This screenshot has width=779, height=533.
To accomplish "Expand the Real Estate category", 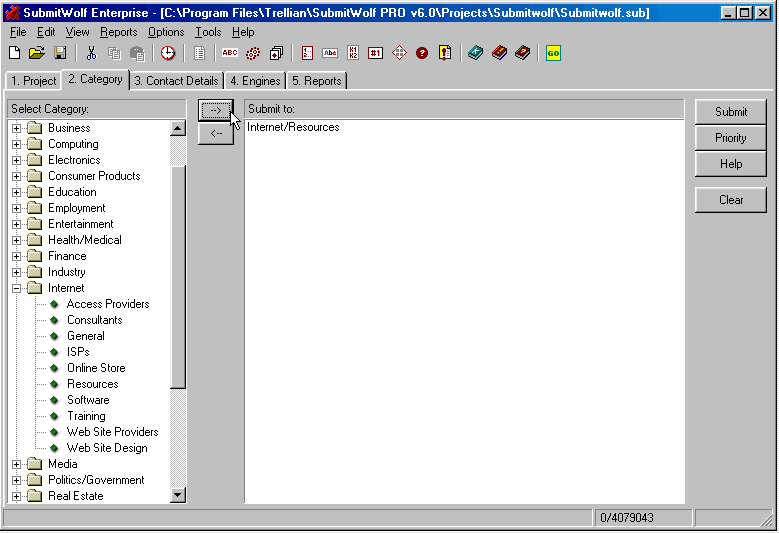I will coord(16,496).
